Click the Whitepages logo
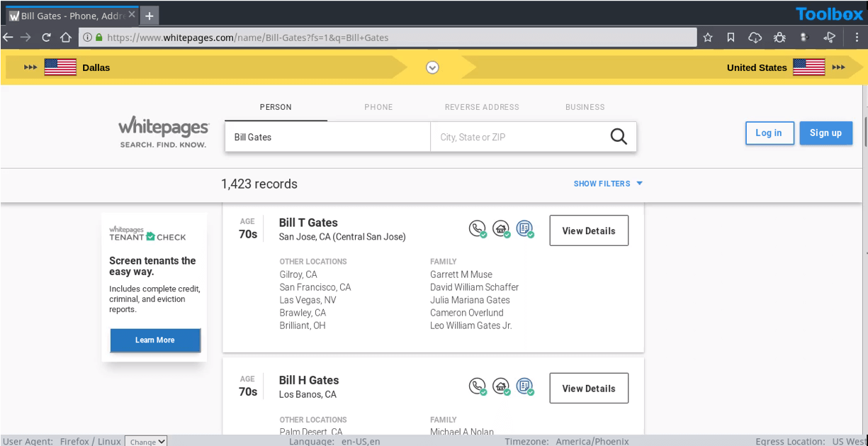Viewport: 868px width, 446px height. 164,133
